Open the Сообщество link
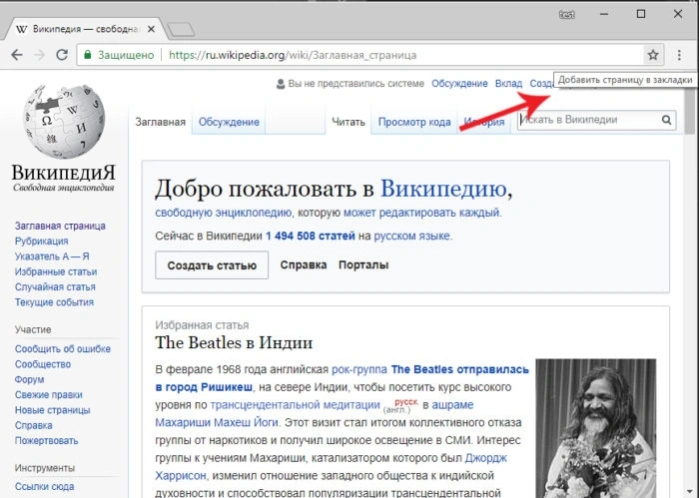This screenshot has width=699, height=498. pos(43,364)
